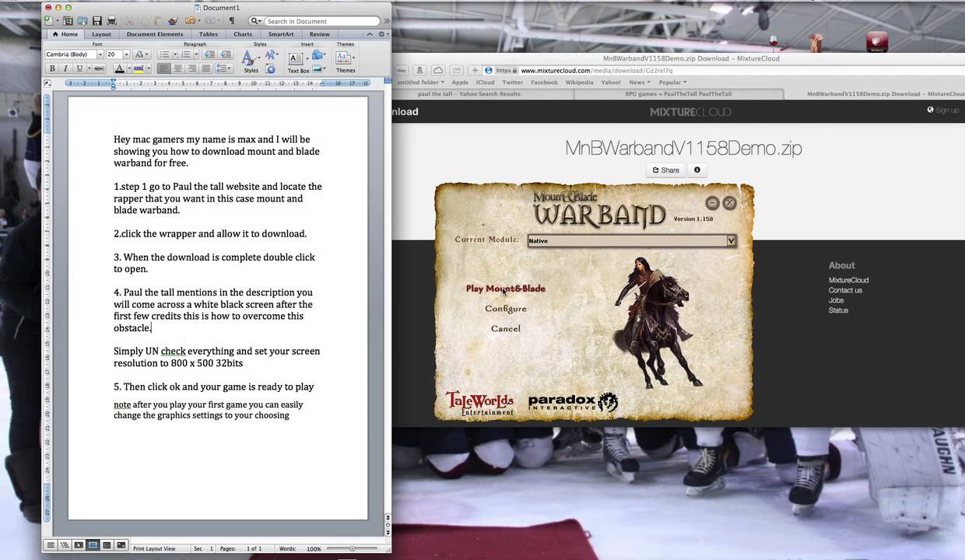This screenshot has height=560, width=965.
Task: Open the untitled folder bookmarks dropdown
Action: [x=421, y=82]
